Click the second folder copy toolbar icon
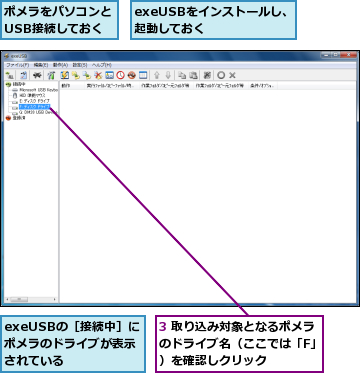This screenshot has height=373, width=360. (x=87, y=75)
